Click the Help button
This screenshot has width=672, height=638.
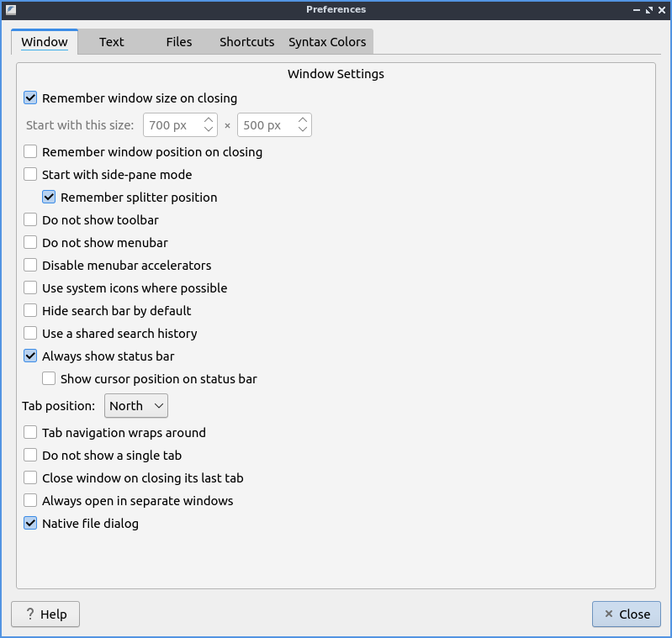click(x=45, y=614)
